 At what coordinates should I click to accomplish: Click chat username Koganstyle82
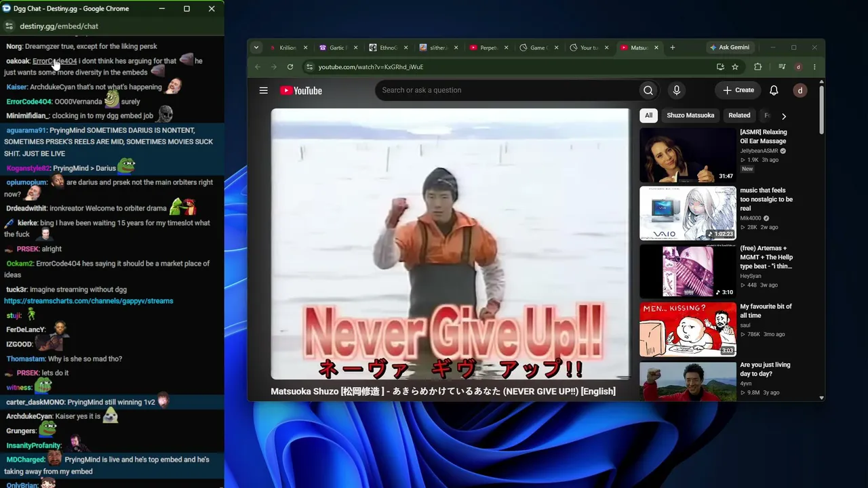click(x=28, y=168)
